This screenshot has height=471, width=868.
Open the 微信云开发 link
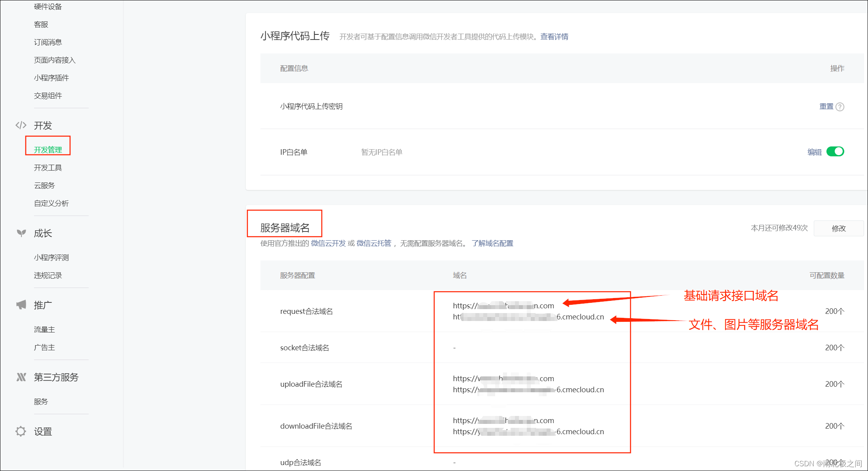tap(328, 243)
